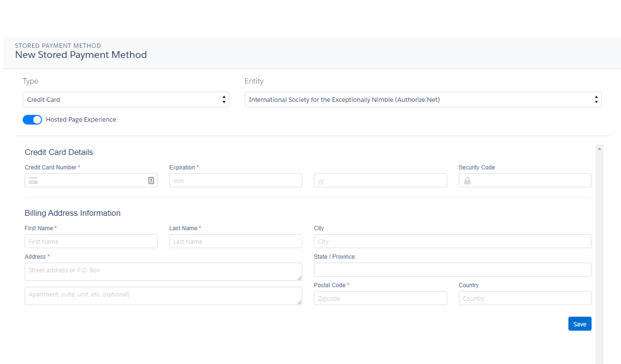Focus the Country input field
Screen dimensions: 621x364
[524, 298]
